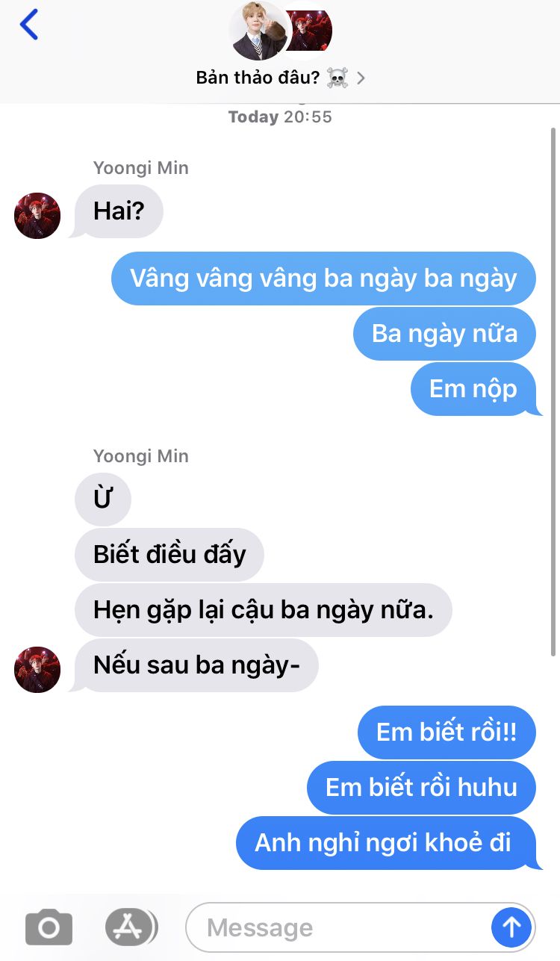The image size is (560, 961).
Task: Tap the red group member photo in header
Action: [x=309, y=31]
